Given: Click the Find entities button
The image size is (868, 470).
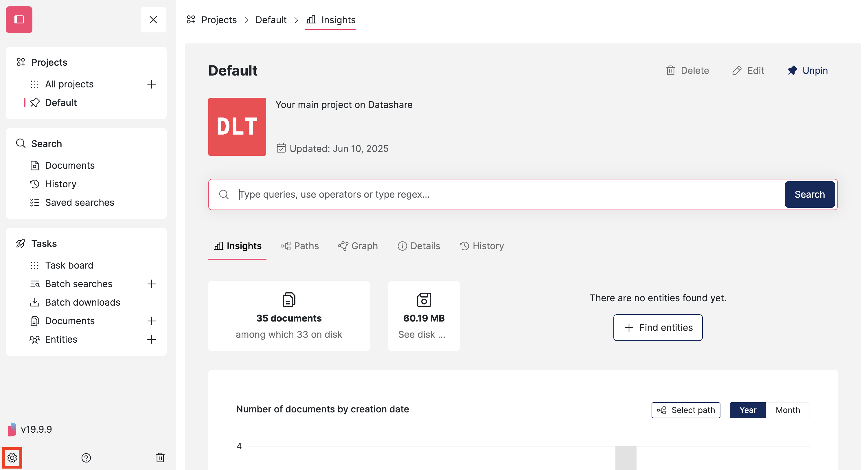Looking at the screenshot, I should click(657, 327).
